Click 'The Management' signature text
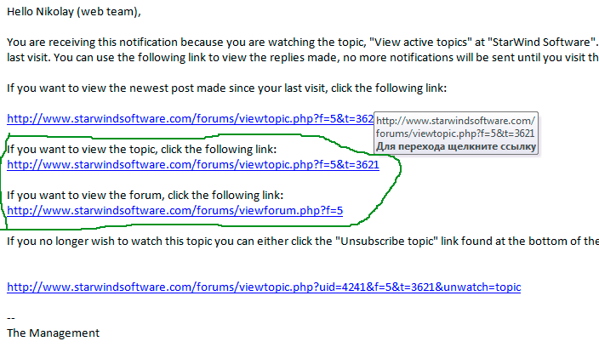 (53, 333)
